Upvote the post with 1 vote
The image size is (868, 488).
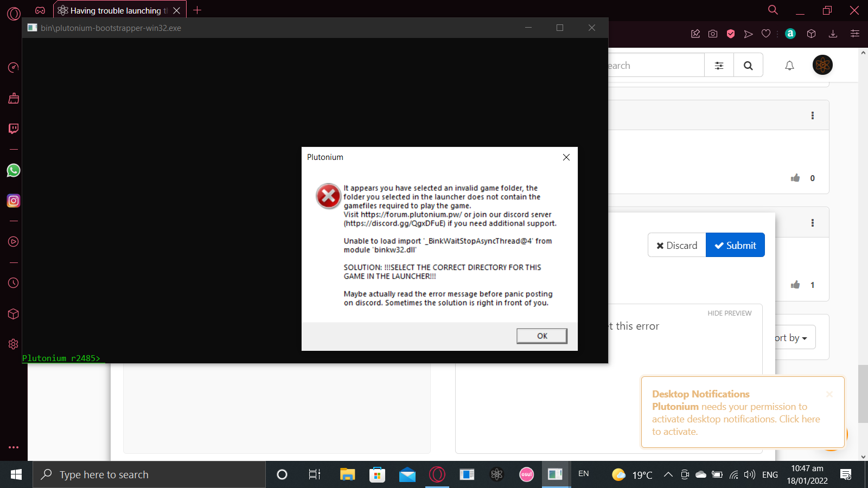click(x=795, y=285)
